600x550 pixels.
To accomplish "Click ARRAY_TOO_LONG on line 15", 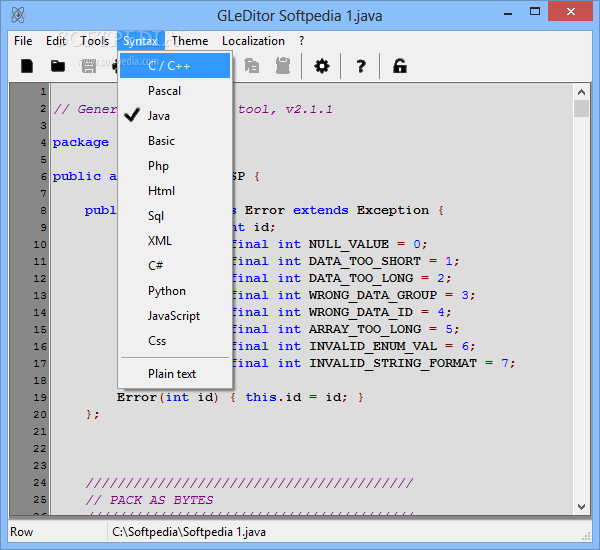I will (365, 329).
